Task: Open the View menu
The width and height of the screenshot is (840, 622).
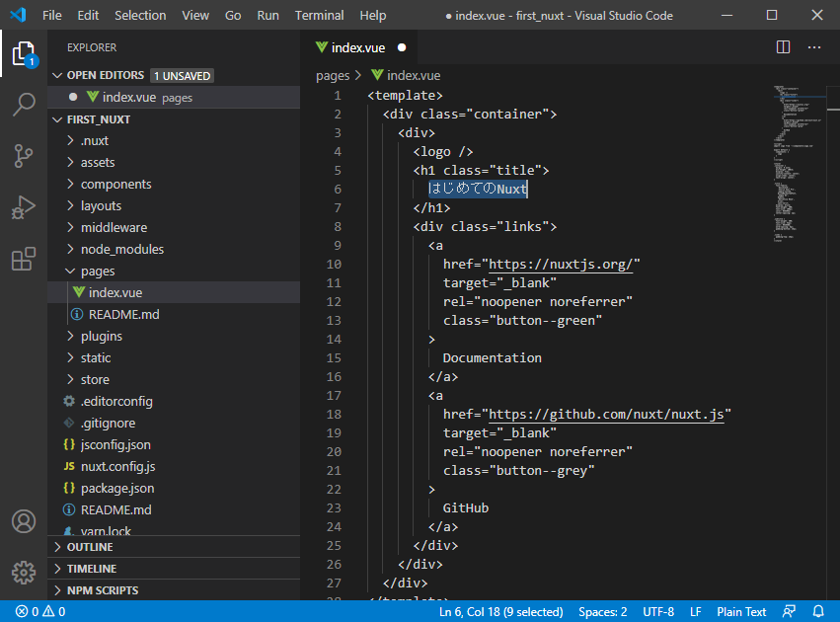Action: 195,15
